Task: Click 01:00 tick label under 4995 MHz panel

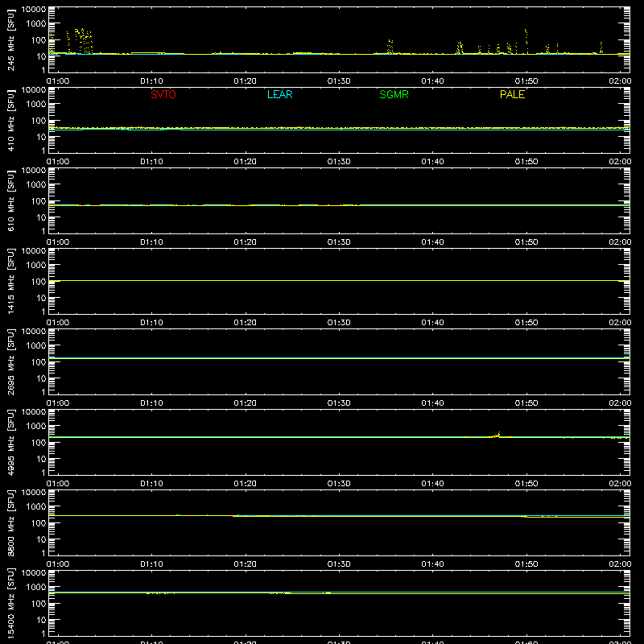Action: [58, 484]
